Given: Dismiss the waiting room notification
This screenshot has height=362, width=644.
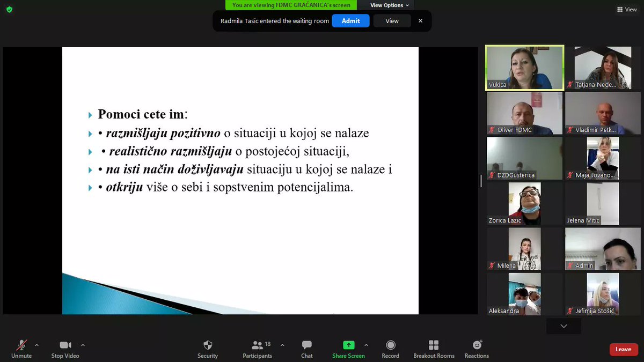Looking at the screenshot, I should [420, 21].
